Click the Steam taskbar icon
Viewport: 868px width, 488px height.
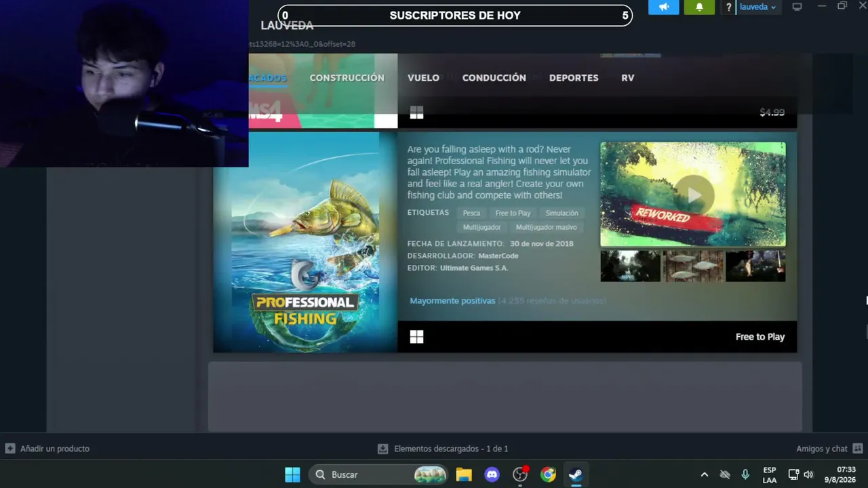point(576,474)
